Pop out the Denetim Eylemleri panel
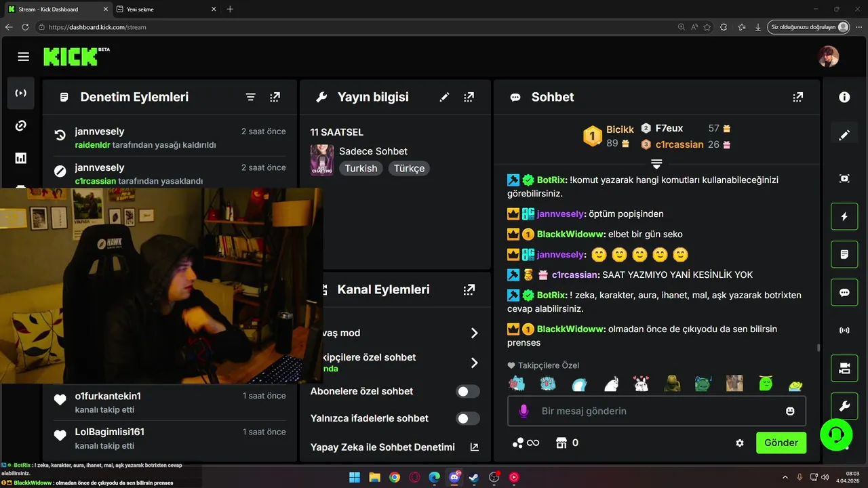The image size is (868, 488). pos(275,97)
